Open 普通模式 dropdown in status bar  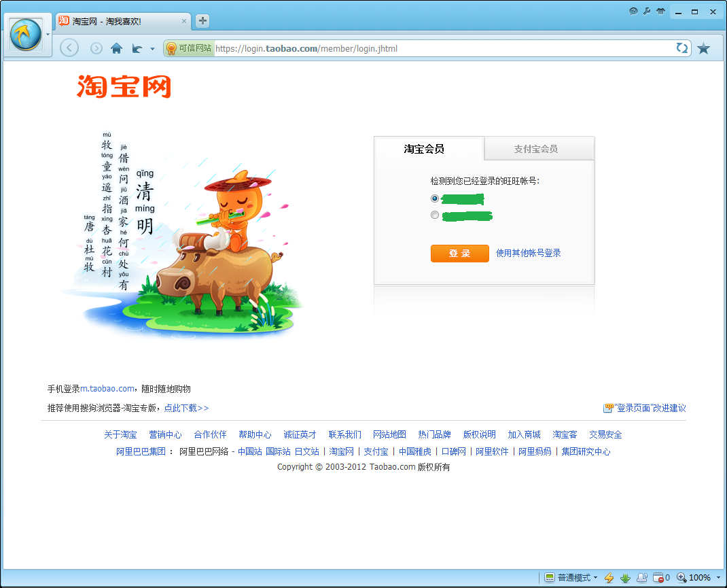tap(571, 577)
